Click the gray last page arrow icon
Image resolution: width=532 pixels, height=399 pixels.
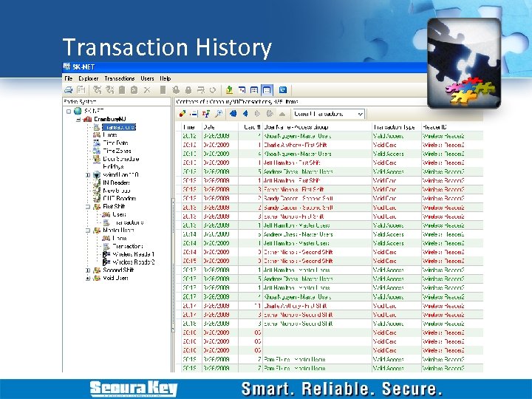(x=270, y=114)
